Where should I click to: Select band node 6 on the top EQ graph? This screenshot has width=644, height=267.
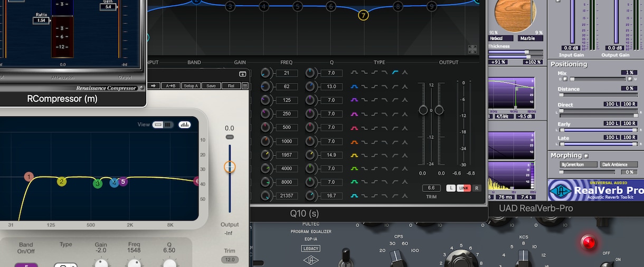(331, 6)
